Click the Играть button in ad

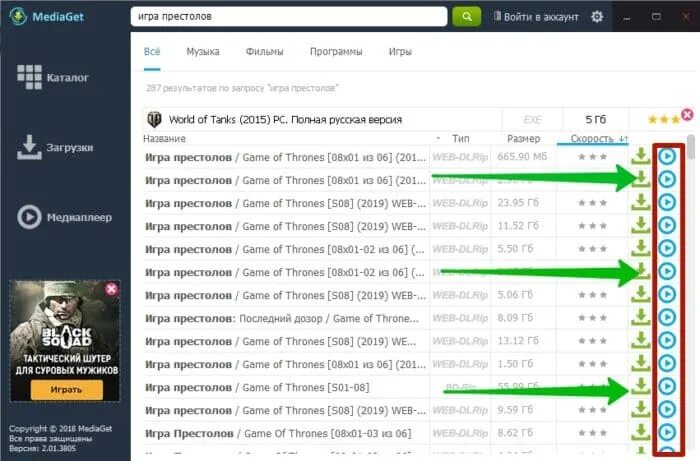point(67,390)
